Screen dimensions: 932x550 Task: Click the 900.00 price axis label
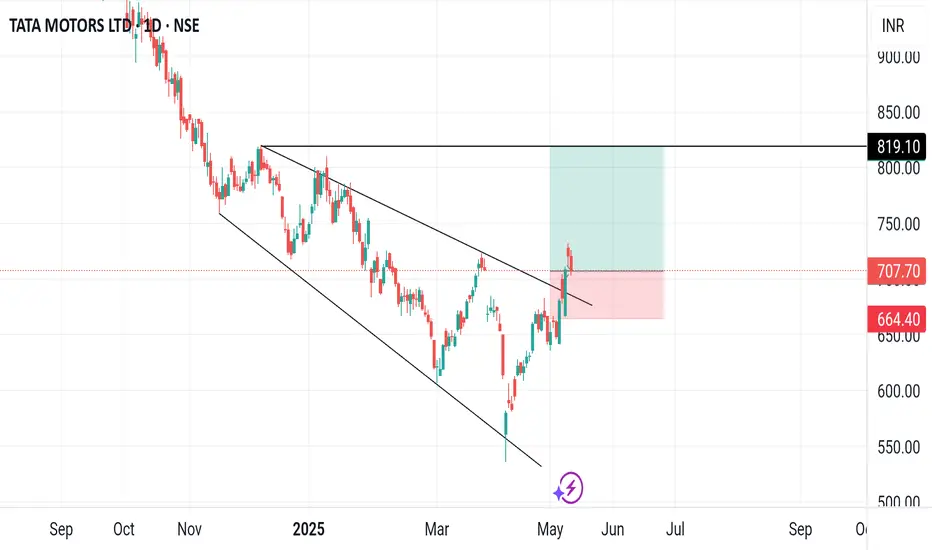pyautogui.click(x=898, y=57)
